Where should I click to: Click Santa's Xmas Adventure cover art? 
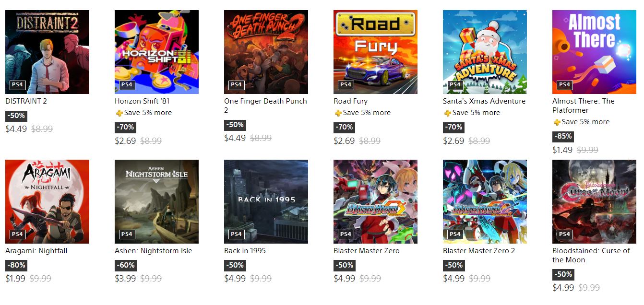point(485,52)
